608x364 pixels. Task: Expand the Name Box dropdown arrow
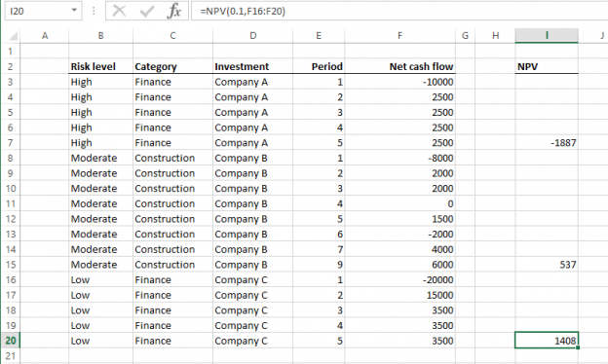coord(74,11)
